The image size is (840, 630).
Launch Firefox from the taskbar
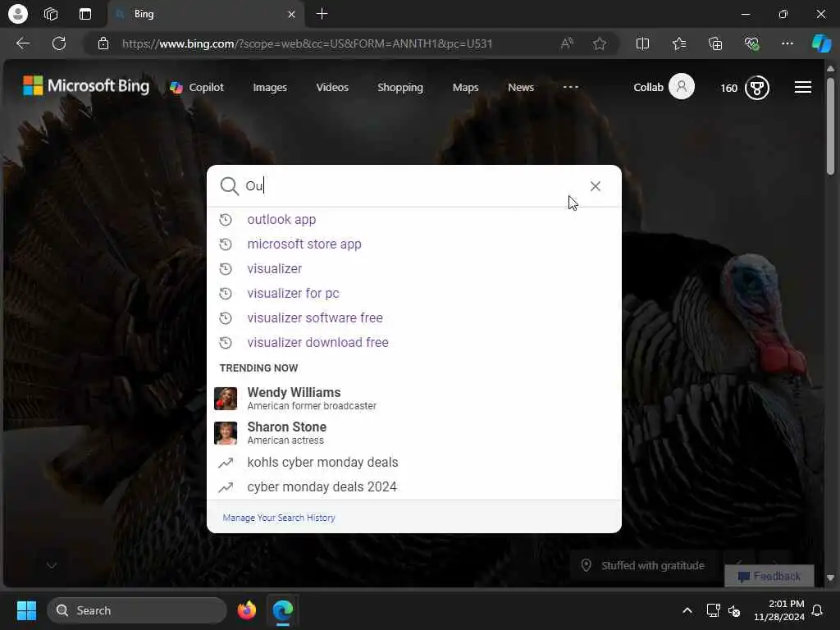click(x=246, y=610)
